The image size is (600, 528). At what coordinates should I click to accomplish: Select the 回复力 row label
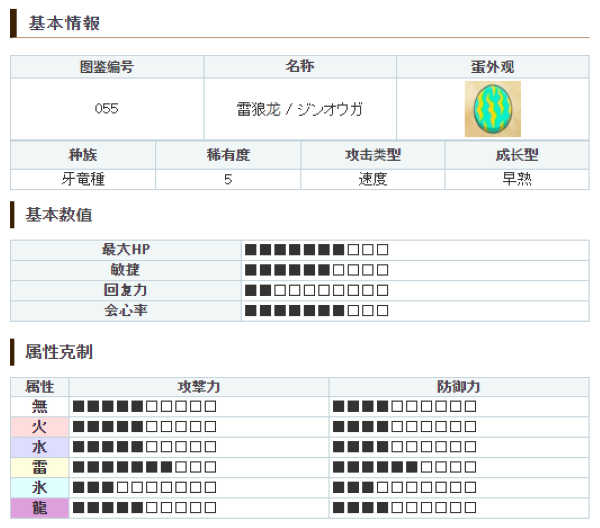[x=126, y=290]
